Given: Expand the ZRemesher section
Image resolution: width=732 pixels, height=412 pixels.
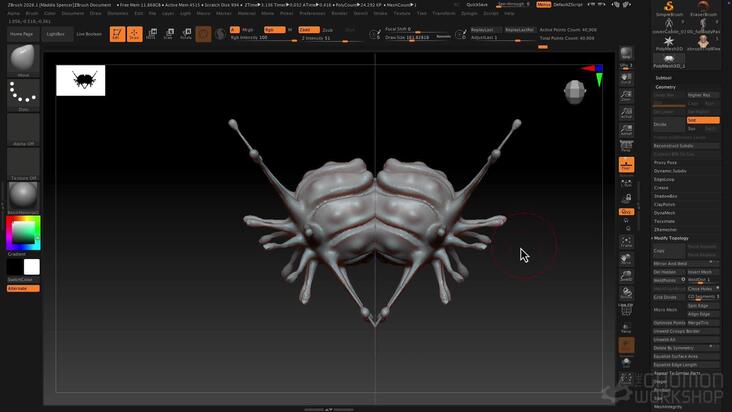Looking at the screenshot, I should coord(665,230).
